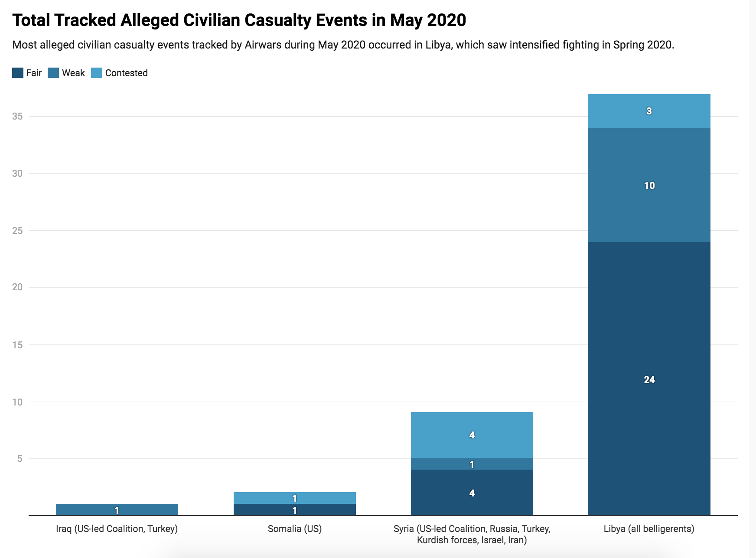Click the Somalia (US) axis label
The height and width of the screenshot is (558, 756).
pos(294,529)
